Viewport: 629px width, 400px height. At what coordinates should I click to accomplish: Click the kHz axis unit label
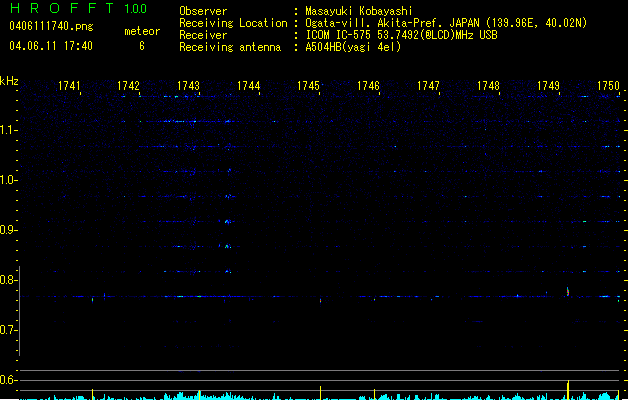pyautogui.click(x=9, y=81)
